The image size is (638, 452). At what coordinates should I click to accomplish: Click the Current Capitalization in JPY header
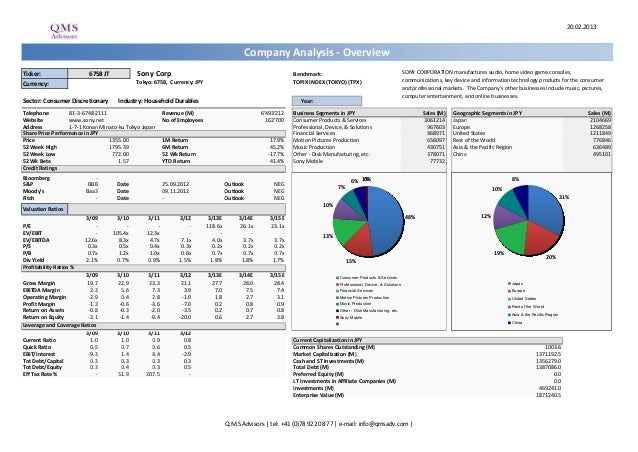tap(427, 340)
